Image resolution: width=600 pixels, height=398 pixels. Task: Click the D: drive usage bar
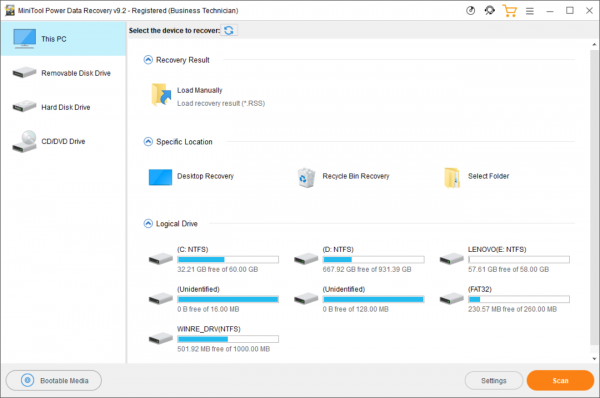coord(373,259)
